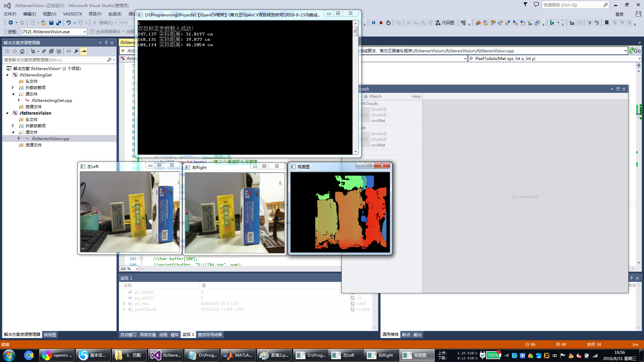Viewport: 644px width, 362px height.
Task: Toggle a bookmark with the bookmark icon
Action: [x=606, y=23]
